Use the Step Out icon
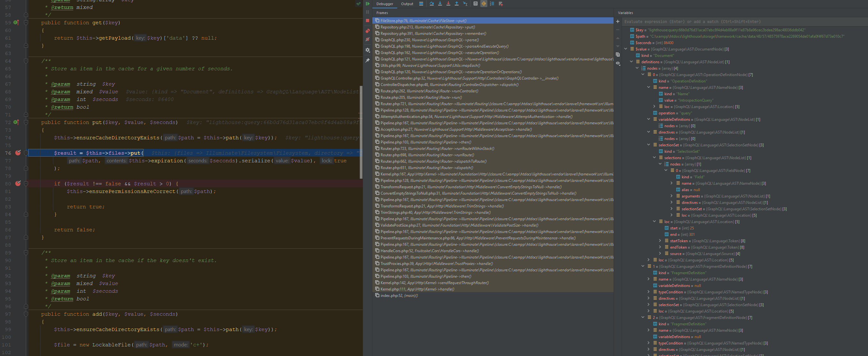 tap(457, 4)
